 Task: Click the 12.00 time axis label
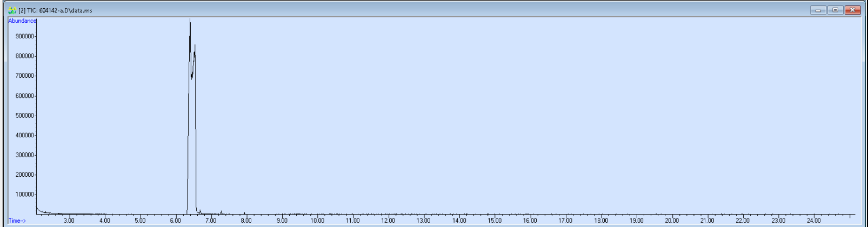pyautogui.click(x=388, y=221)
